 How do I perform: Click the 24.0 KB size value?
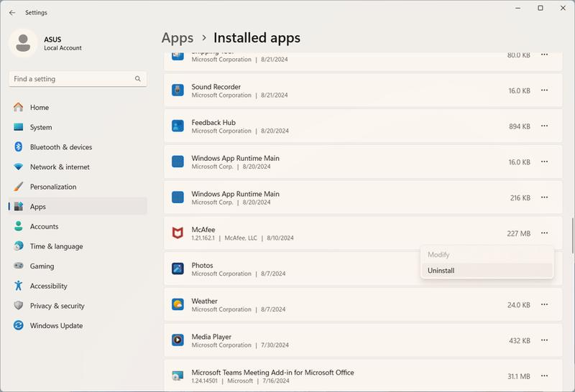click(x=519, y=305)
